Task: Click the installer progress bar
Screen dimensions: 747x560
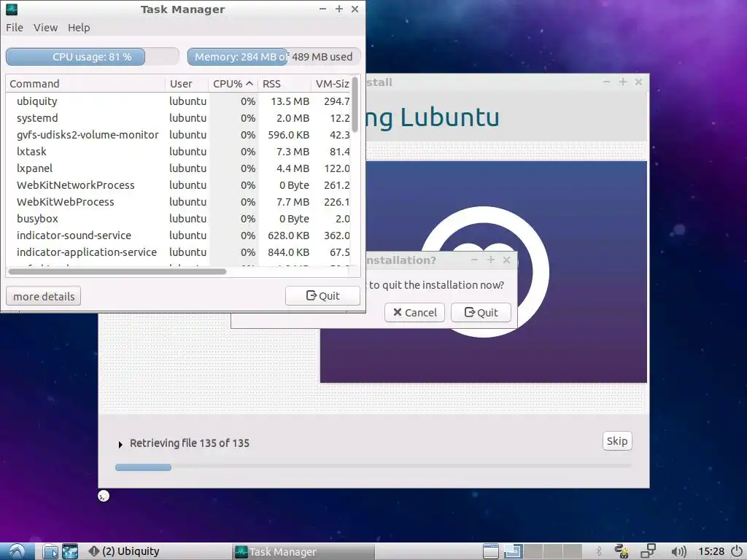Action: coord(373,467)
